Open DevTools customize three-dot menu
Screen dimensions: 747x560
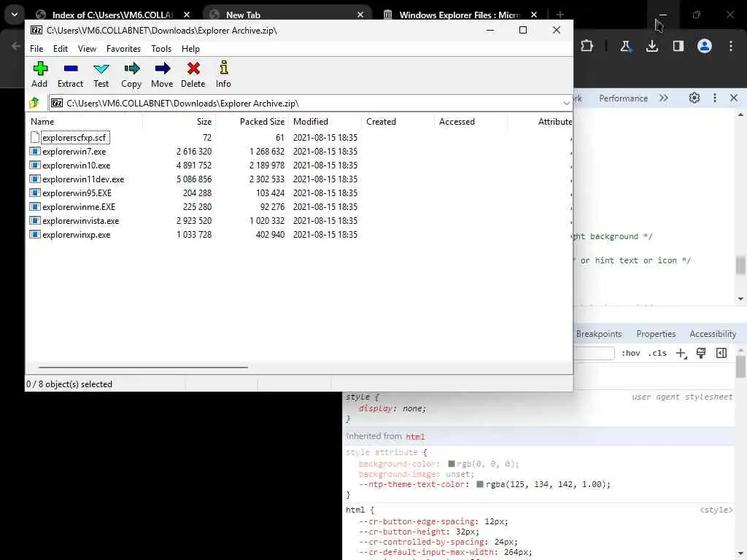[715, 98]
